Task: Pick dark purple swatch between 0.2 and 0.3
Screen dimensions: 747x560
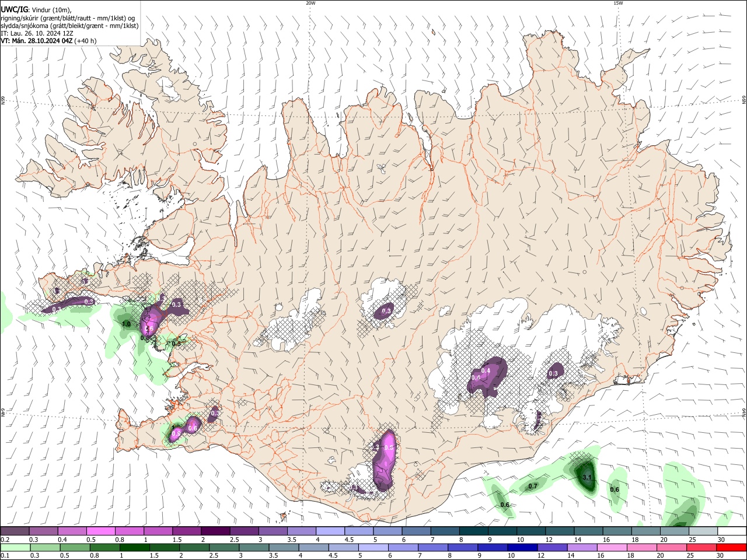Action: 15,531
